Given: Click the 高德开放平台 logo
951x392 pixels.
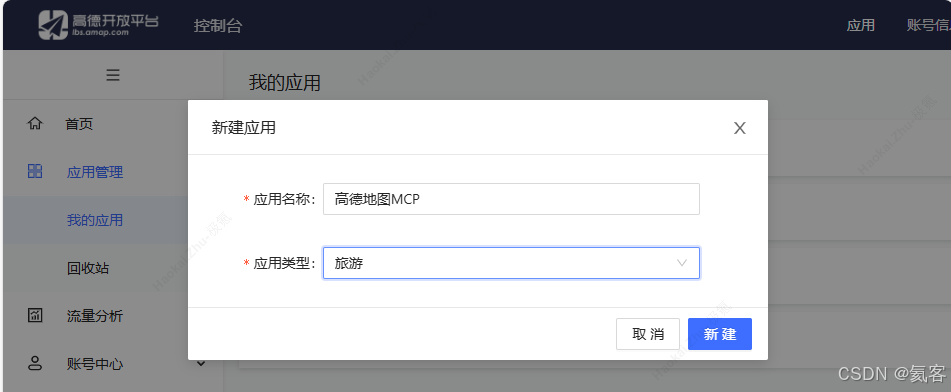Looking at the screenshot, I should (98, 25).
